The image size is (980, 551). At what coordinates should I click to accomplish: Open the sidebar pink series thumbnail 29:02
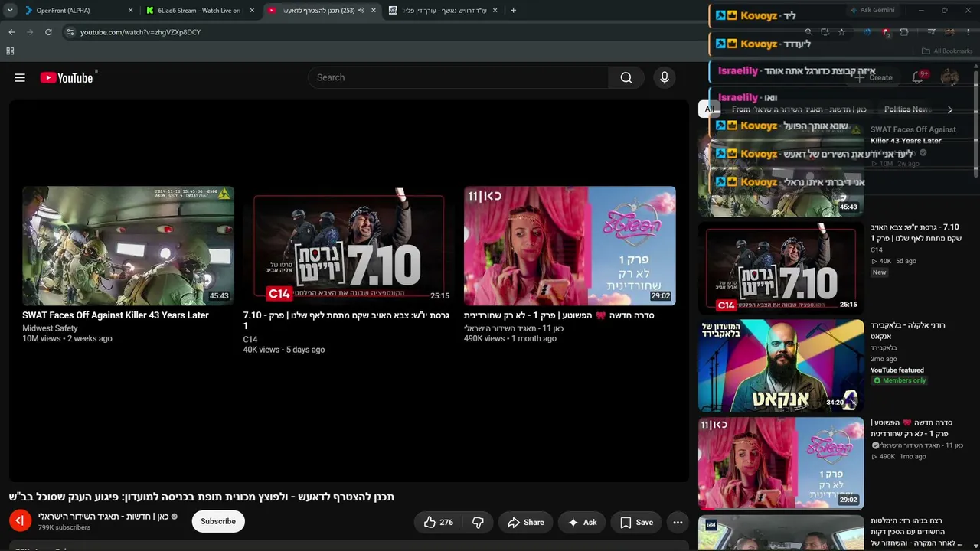point(781,463)
